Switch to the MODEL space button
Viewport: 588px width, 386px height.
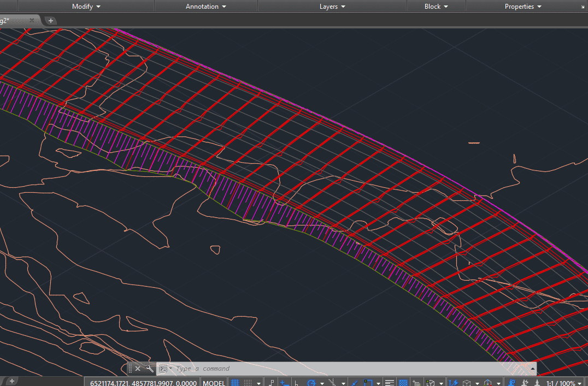pyautogui.click(x=214, y=383)
